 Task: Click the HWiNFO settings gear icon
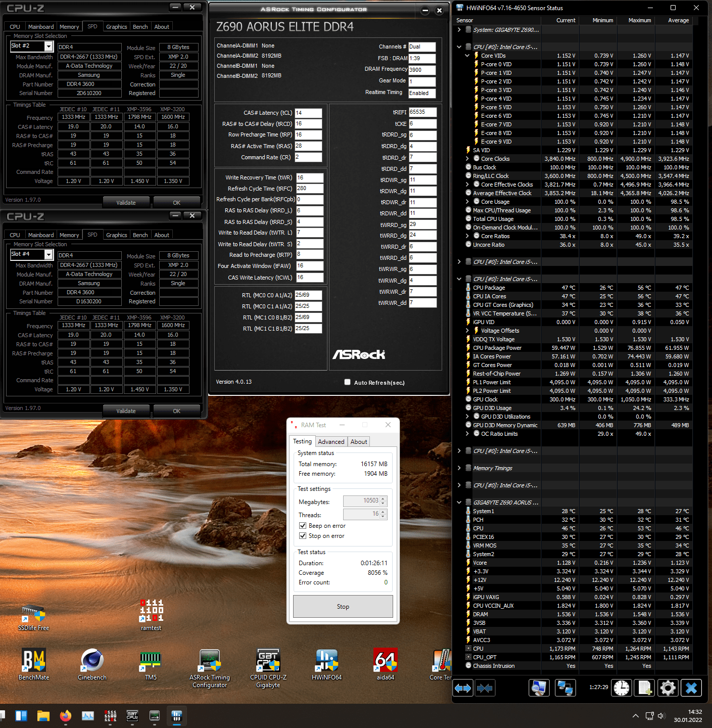668,688
